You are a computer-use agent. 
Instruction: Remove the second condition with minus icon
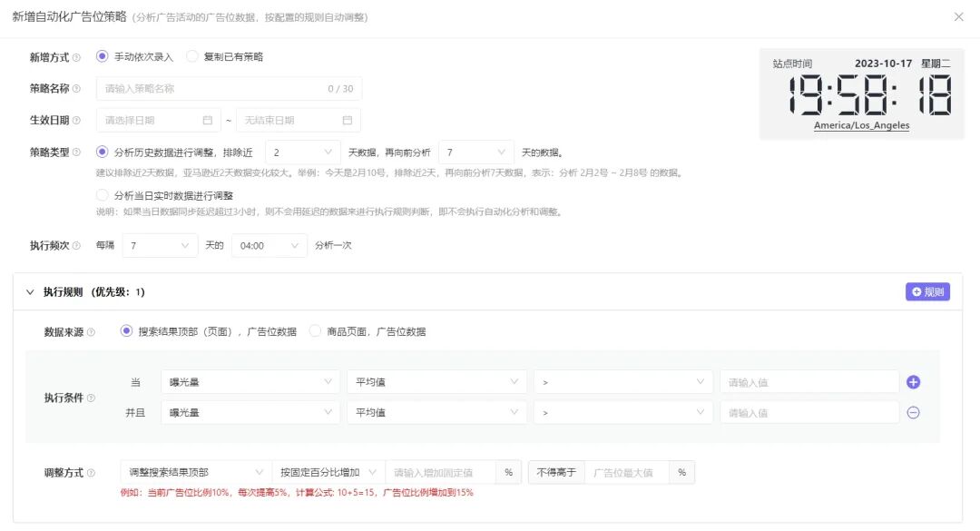point(913,412)
